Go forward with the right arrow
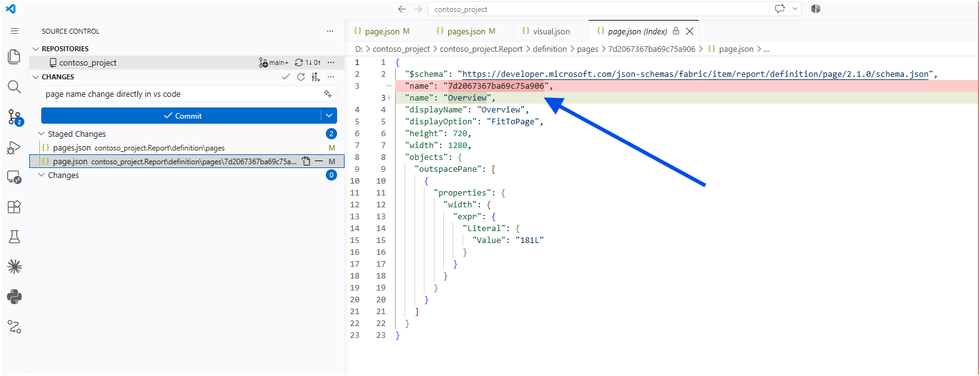The width and height of the screenshot is (980, 376). click(x=418, y=9)
